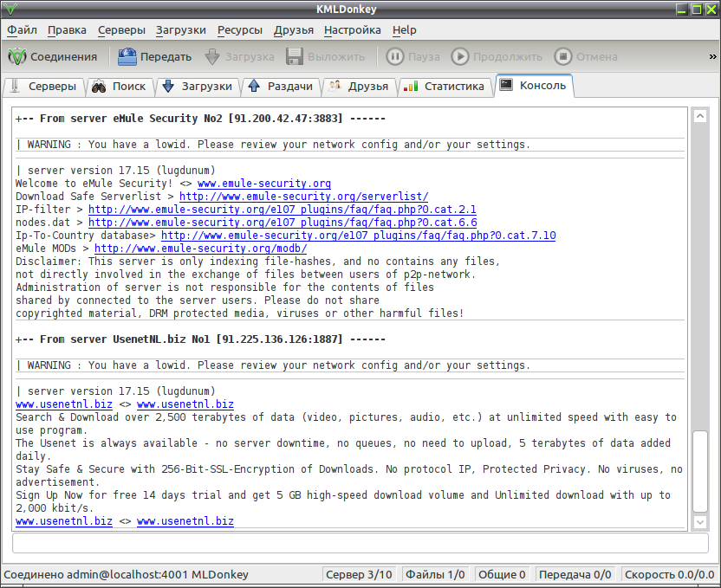721x588 pixels.
Task: Click the Продолжить play icon
Action: [x=460, y=56]
